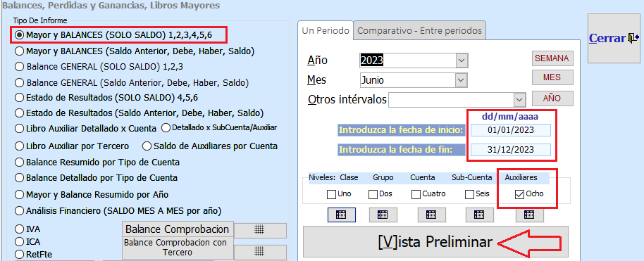Select Mayor y BALANCES (SOLO SALDO) 1,2,3,4,5,6 option
The image size is (644, 261).
(113, 35)
